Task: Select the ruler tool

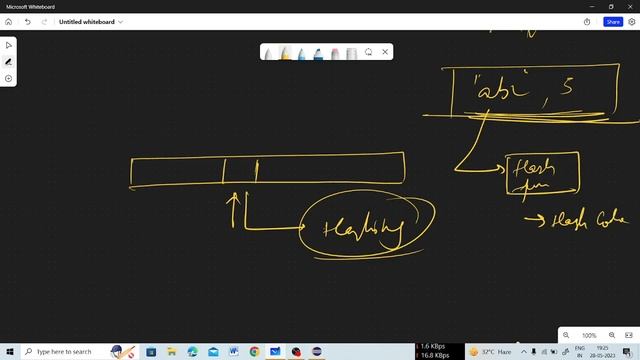Action: pyautogui.click(x=351, y=54)
